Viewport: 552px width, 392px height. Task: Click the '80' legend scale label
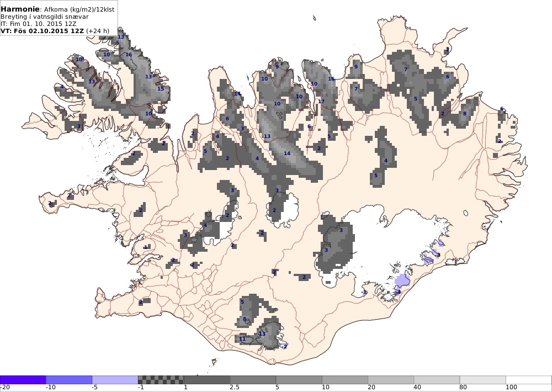pos(463,388)
